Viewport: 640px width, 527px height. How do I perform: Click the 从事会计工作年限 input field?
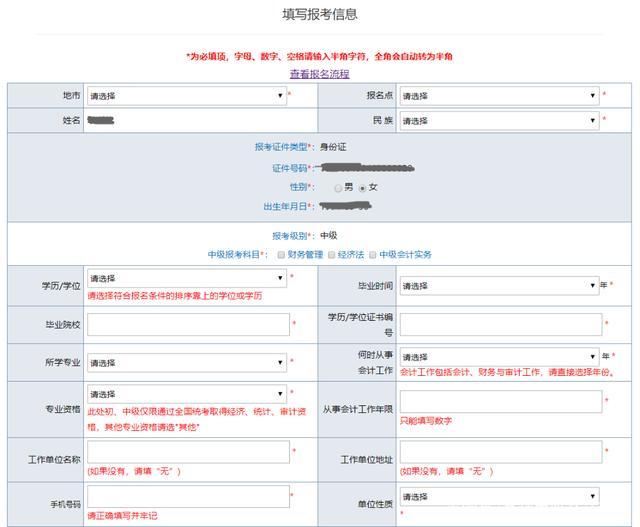501,401
